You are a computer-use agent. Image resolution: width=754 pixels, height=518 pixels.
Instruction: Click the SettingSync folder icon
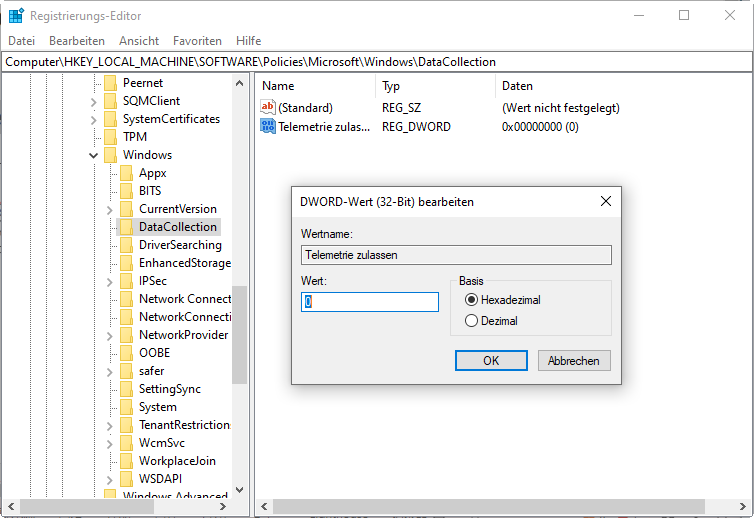pos(126,389)
